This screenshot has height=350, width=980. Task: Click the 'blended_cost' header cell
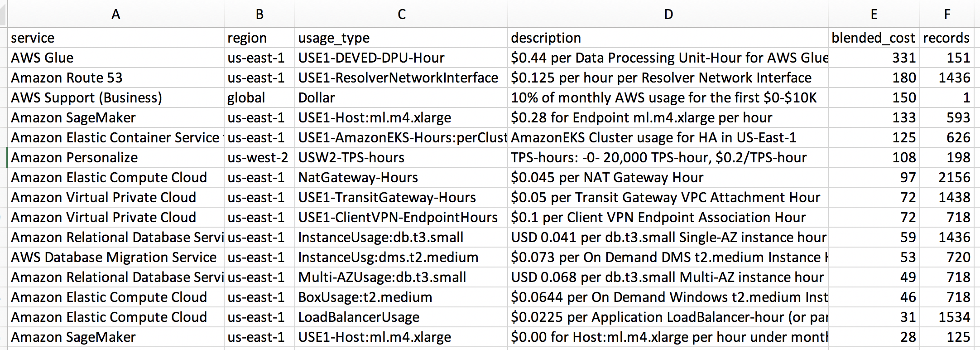point(874,38)
